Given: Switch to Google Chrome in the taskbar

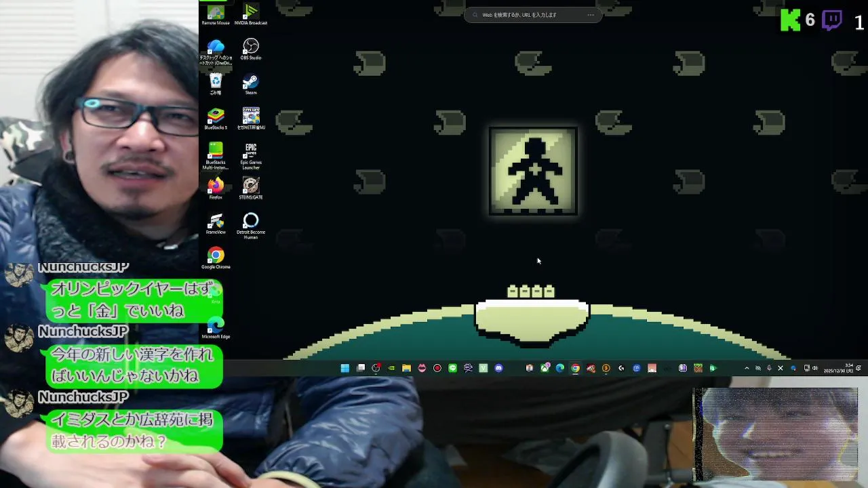Looking at the screenshot, I should pyautogui.click(x=575, y=368).
